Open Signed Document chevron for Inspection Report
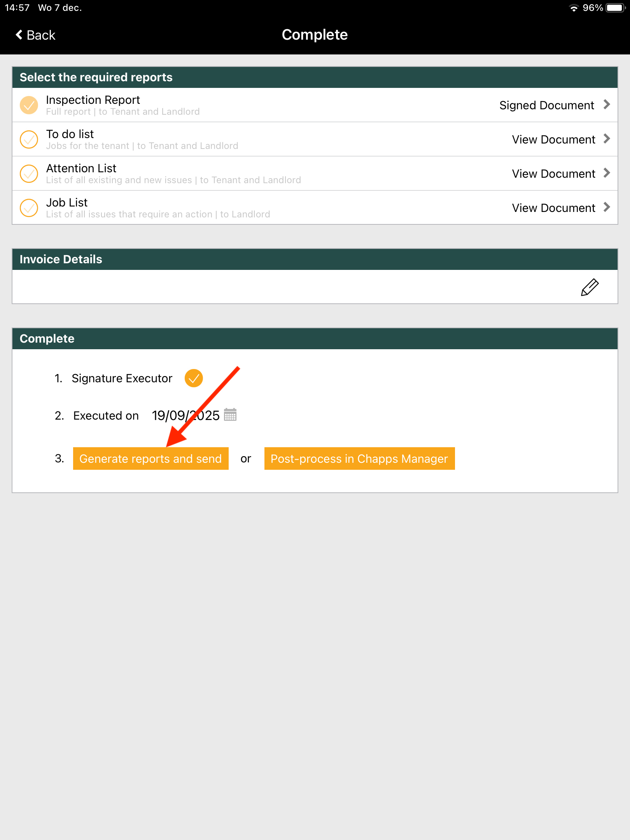Screen dimensions: 630x840 (x=606, y=105)
